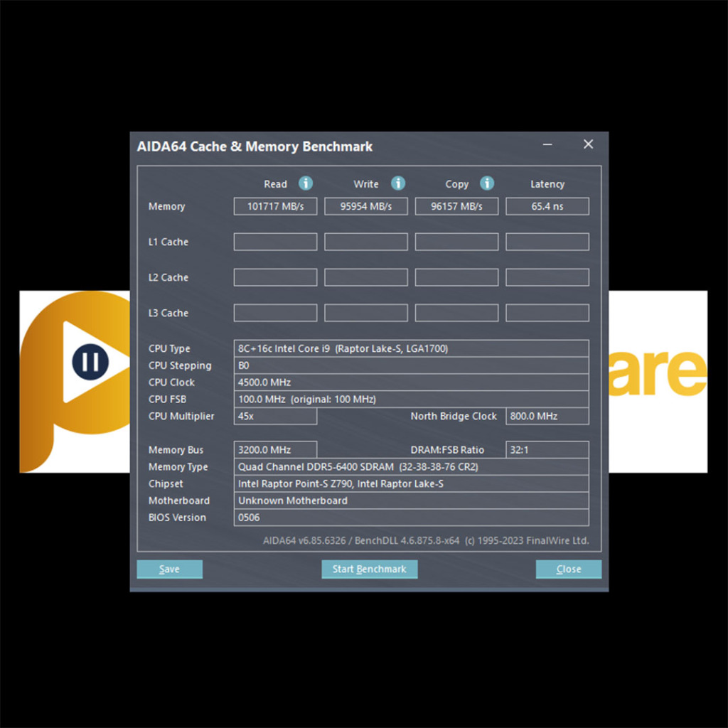This screenshot has height=728, width=728.
Task: Click the Read column header
Action: point(275,184)
